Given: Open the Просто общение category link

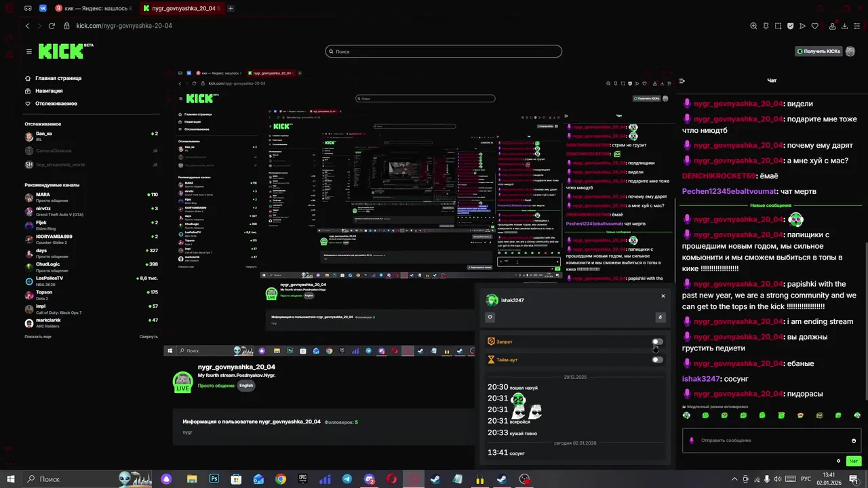Looking at the screenshot, I should point(216,386).
